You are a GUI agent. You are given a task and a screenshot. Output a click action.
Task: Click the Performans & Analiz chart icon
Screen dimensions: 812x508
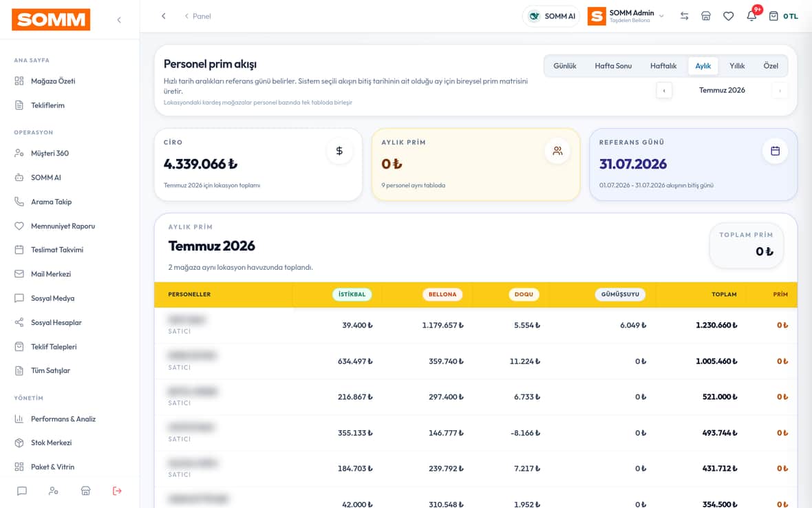pyautogui.click(x=19, y=419)
